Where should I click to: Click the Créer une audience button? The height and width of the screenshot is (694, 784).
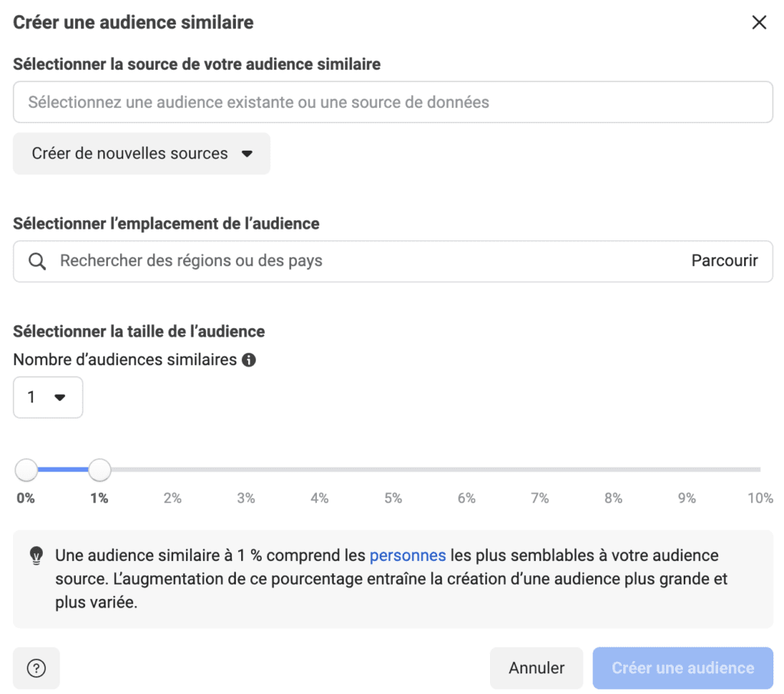coord(682,668)
